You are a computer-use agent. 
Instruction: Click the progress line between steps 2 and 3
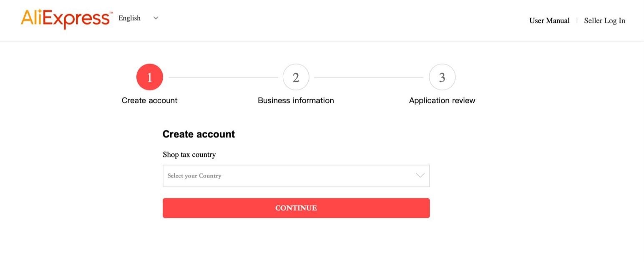[x=369, y=77]
